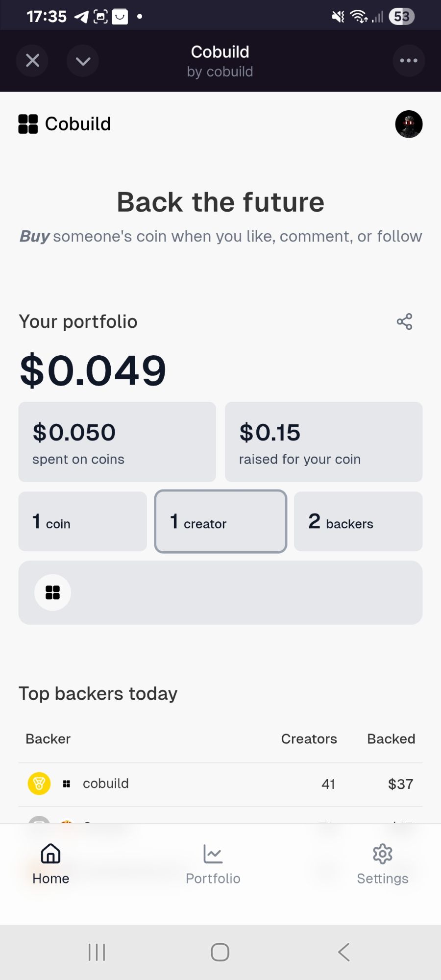
Task: Open the Settings tab
Action: pos(382,863)
